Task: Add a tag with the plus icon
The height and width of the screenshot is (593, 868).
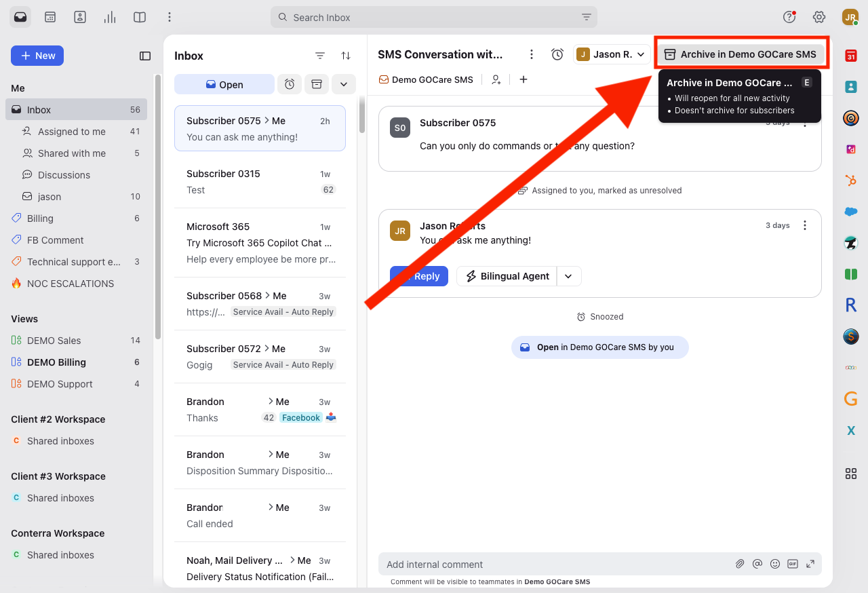Action: pos(524,79)
